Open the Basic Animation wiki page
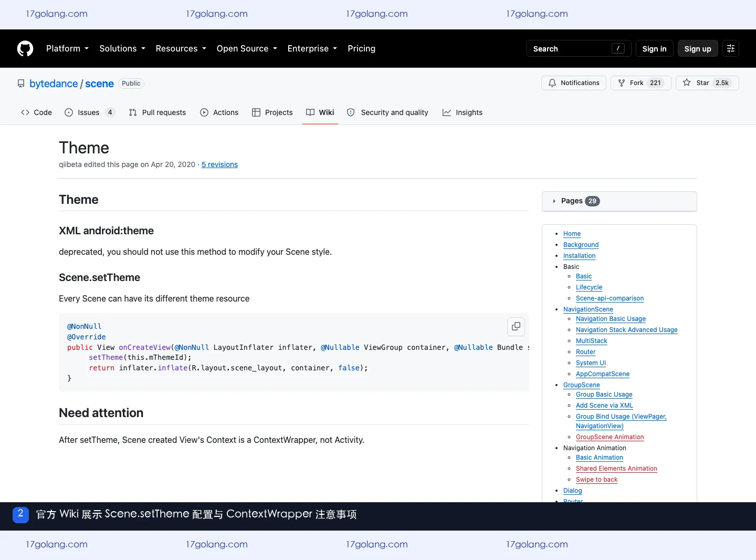 [x=600, y=458]
